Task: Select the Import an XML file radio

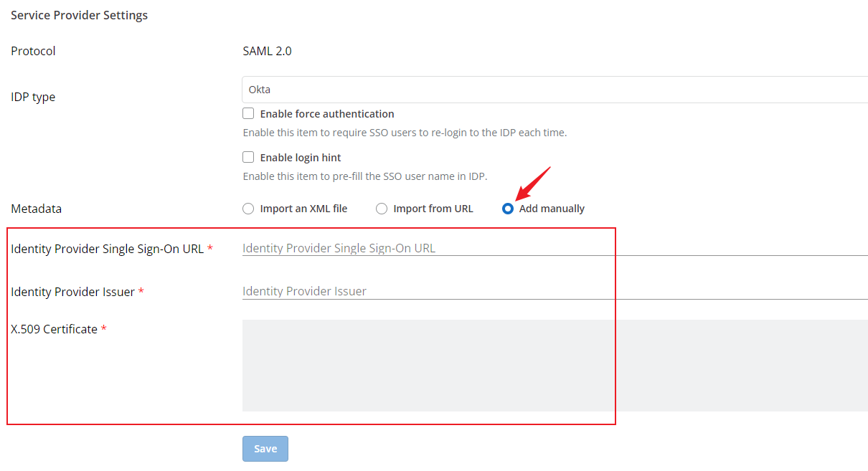Action: point(248,209)
